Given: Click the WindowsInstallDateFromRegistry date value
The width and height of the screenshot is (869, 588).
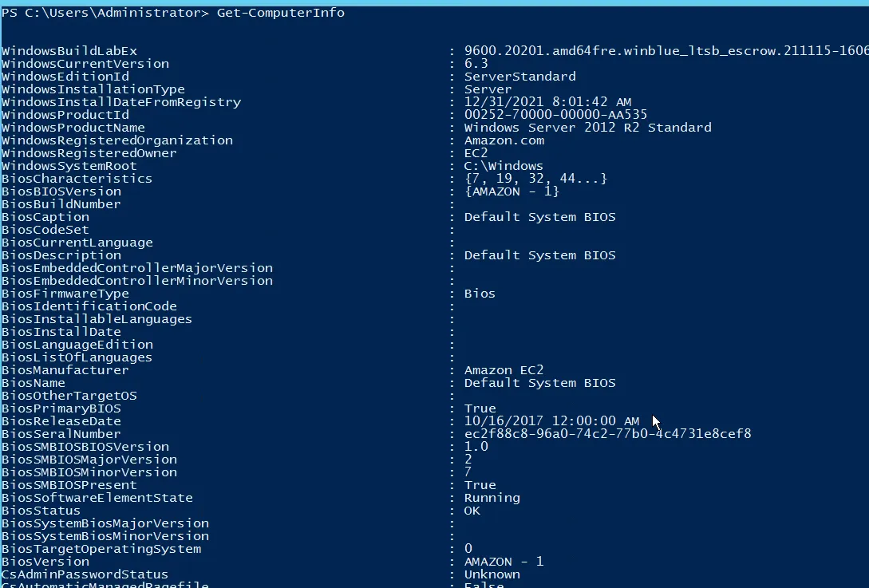Looking at the screenshot, I should (x=547, y=102).
